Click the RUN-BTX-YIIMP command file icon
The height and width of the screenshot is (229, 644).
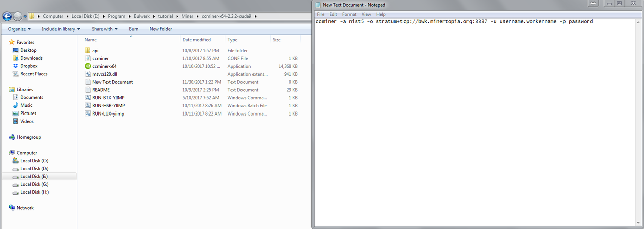[x=88, y=98]
